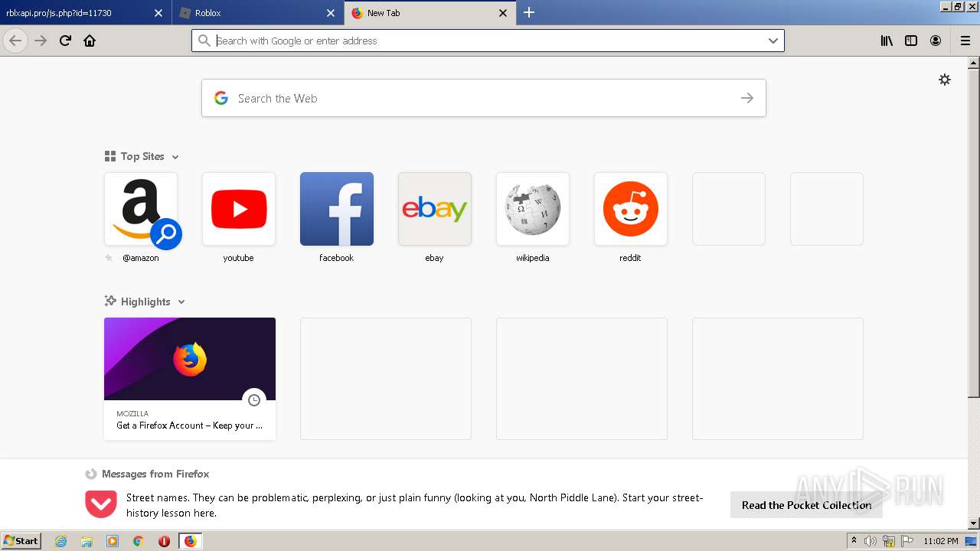980x551 pixels.
Task: Open the Firefox hamburger menu
Action: (965, 41)
